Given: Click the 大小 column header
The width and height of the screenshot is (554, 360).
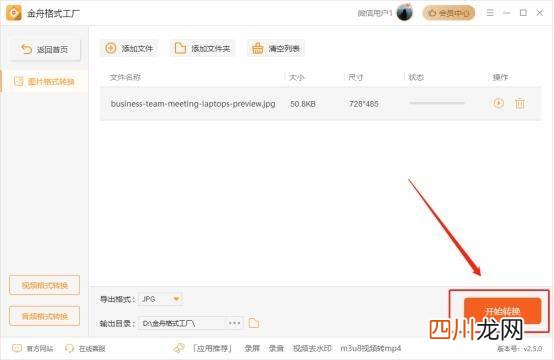Looking at the screenshot, I should (x=296, y=77).
